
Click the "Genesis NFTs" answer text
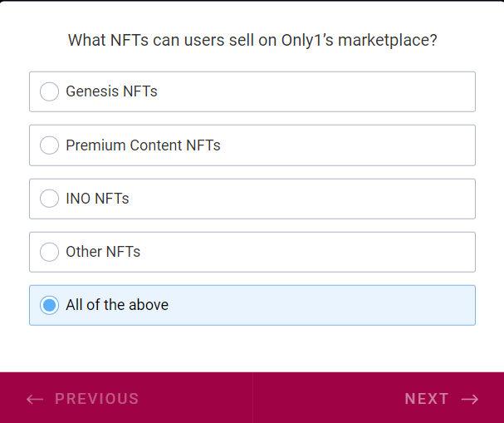coord(111,91)
